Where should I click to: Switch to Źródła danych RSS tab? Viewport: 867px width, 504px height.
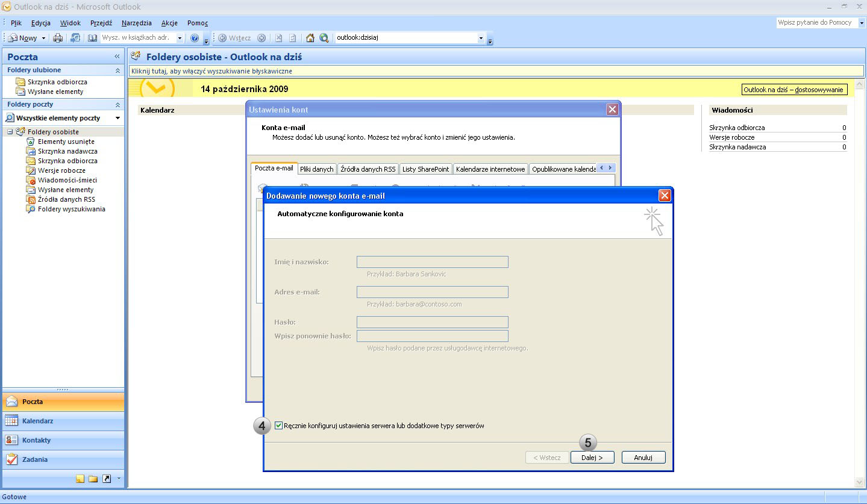tap(368, 169)
